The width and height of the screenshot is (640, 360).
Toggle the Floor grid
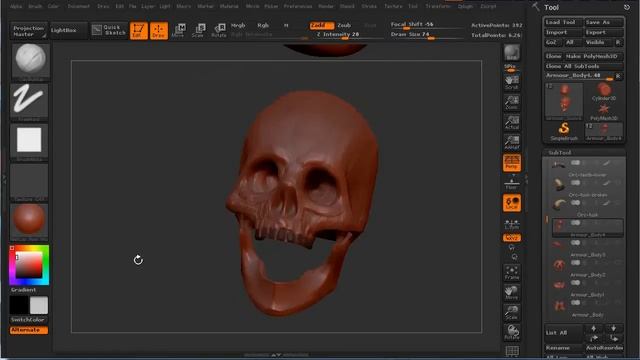[511, 183]
